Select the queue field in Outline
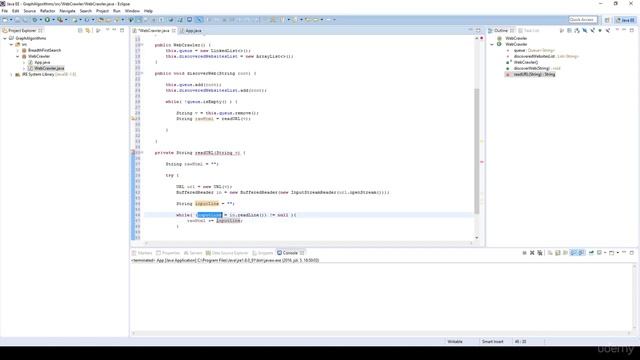The height and width of the screenshot is (360, 640). click(534, 50)
